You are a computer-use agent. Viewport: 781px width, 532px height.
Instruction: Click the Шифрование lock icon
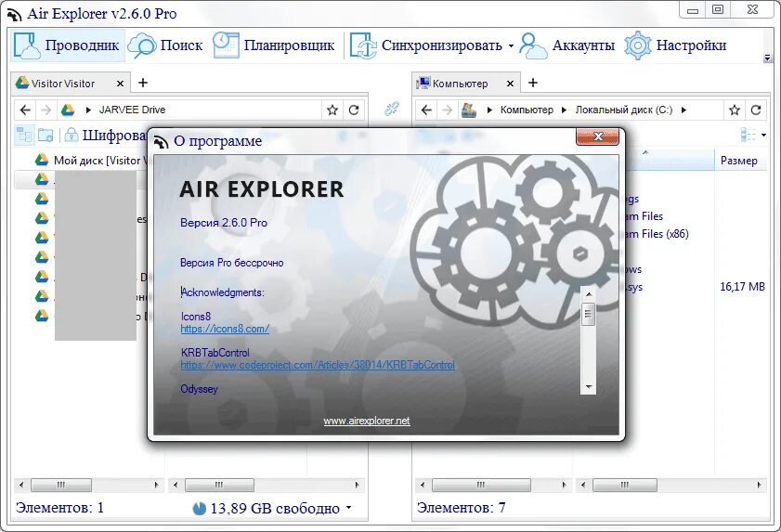(x=72, y=135)
